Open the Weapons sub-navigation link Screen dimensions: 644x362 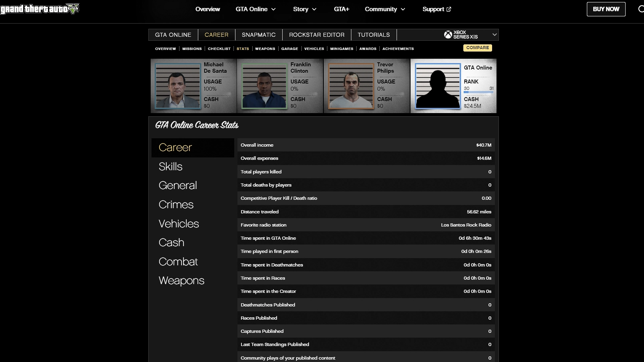[265, 49]
